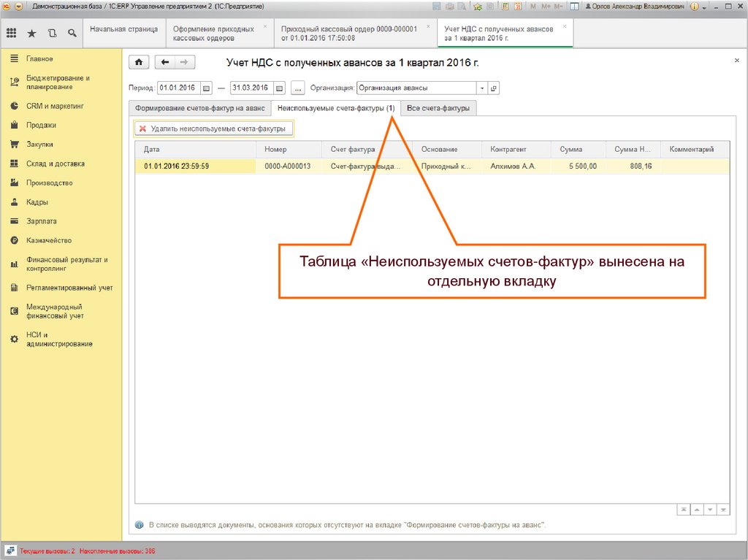Open calendar picker for the end date

[x=279, y=88]
